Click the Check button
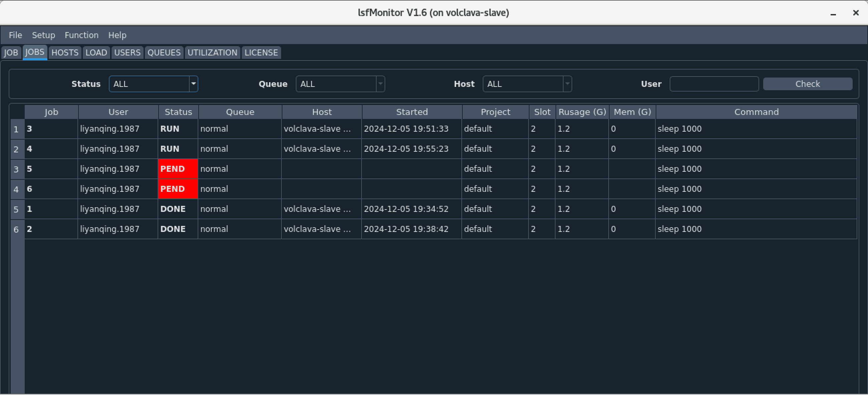The image size is (868, 395). 807,84
